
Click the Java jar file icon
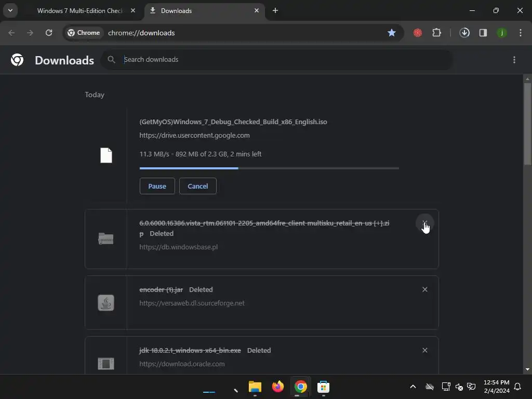point(106,303)
